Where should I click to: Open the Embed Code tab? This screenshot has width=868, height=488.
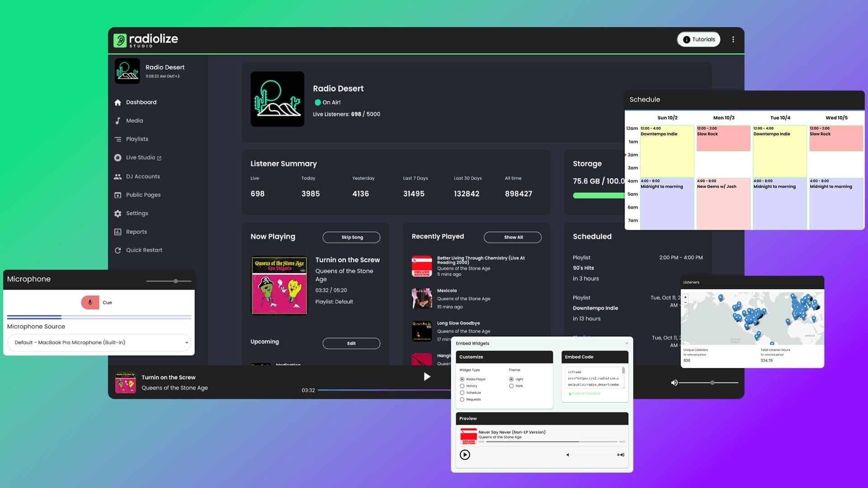pyautogui.click(x=580, y=357)
